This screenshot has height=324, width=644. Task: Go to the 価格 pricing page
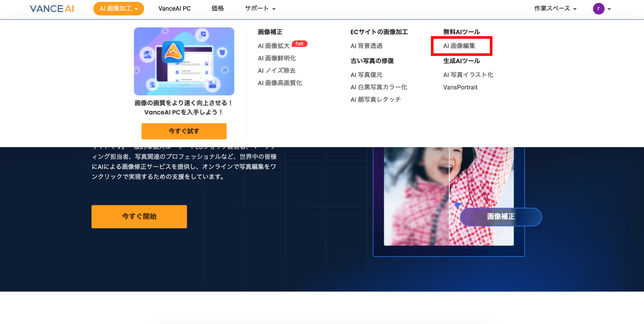click(217, 9)
